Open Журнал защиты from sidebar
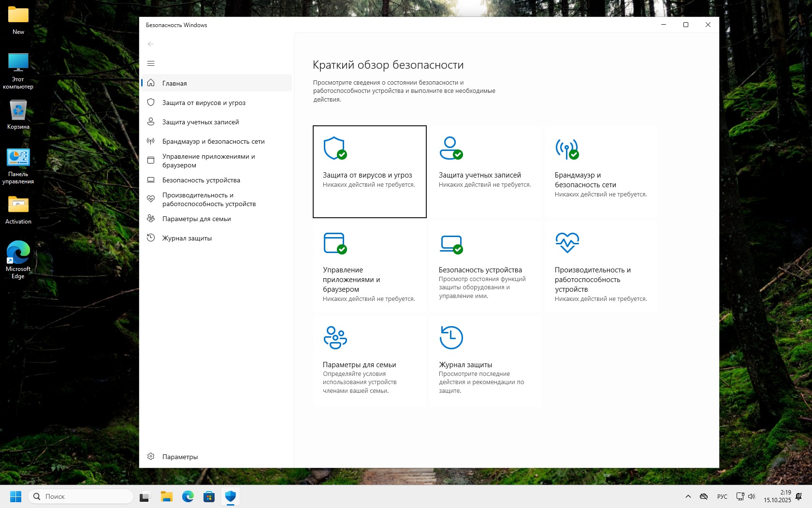 coord(187,238)
